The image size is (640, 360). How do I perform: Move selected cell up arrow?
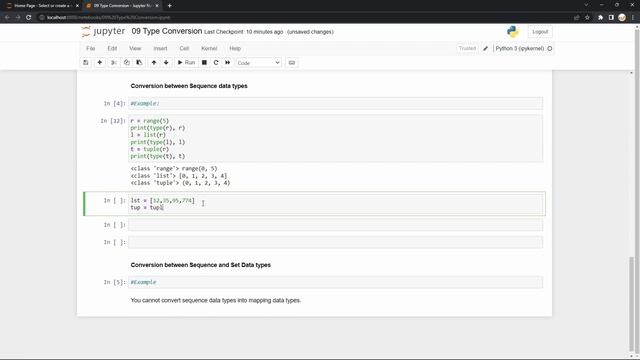click(x=154, y=62)
